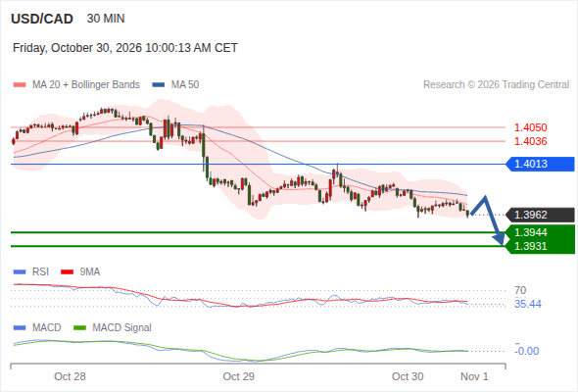Click the Nov 1 date axis label
The width and height of the screenshot is (578, 392).
[x=474, y=376]
